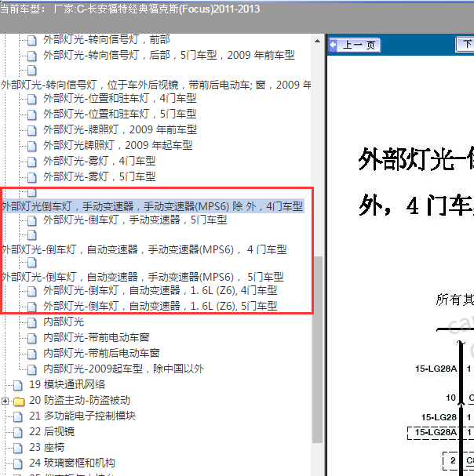The image size is (474, 476).
Task: Select 外部灯光牌照灯，2009 年起车型
Action: tap(118, 145)
